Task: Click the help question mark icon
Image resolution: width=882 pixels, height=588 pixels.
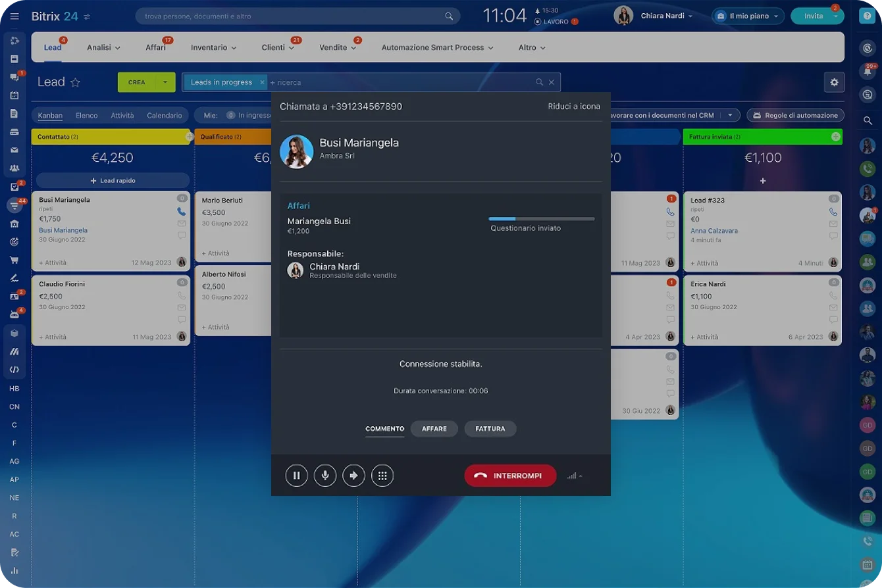Action: 867,16
